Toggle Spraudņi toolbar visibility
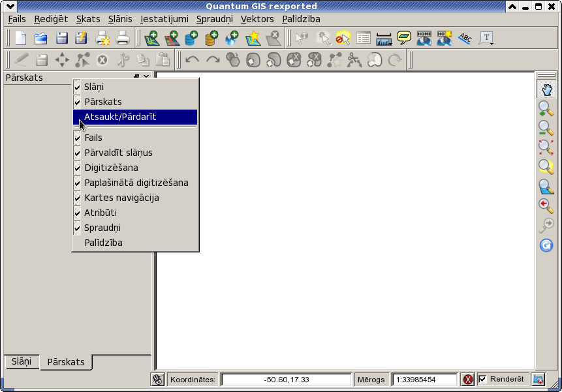Screen dimensions: 562x392 click(135, 228)
